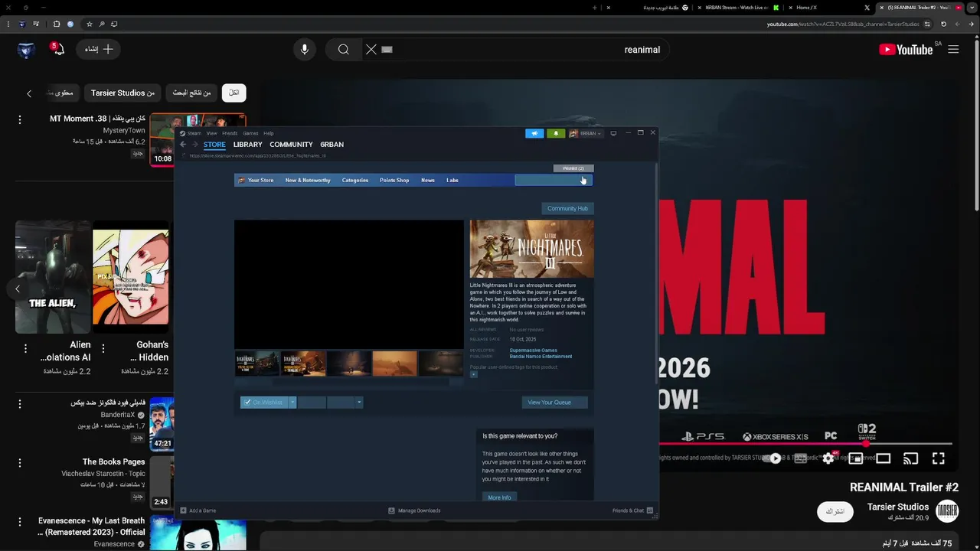980x551 pixels.
Task: Go to YouTube home logo
Action: (906, 50)
